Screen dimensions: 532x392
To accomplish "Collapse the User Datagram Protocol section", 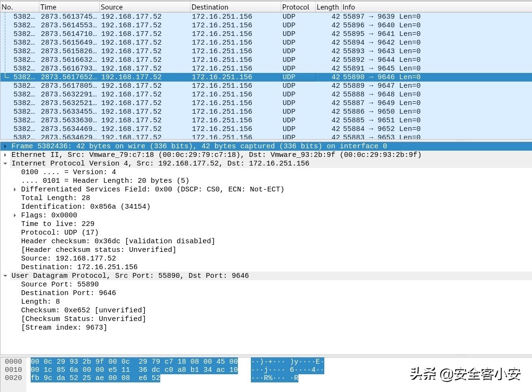I will tap(5, 276).
